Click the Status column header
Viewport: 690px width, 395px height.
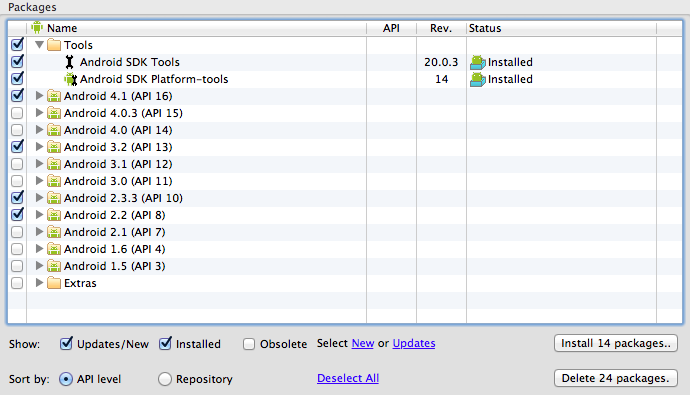(x=561, y=28)
